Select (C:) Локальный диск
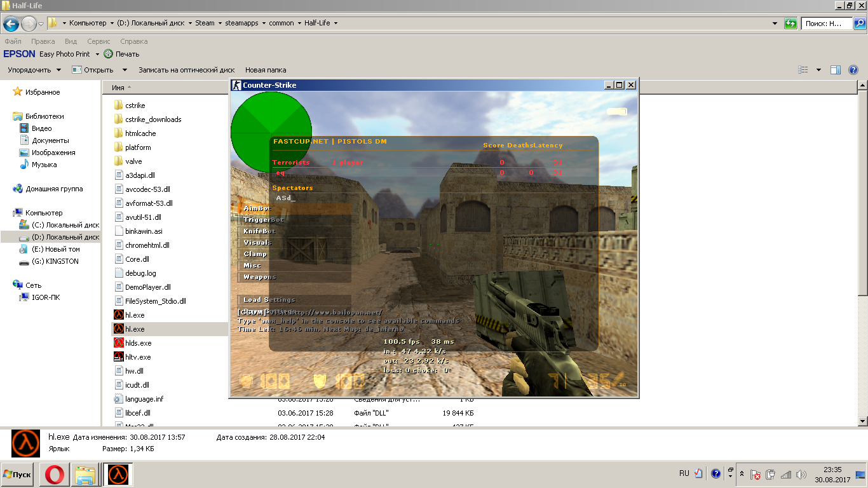868x488 pixels. pos(65,225)
